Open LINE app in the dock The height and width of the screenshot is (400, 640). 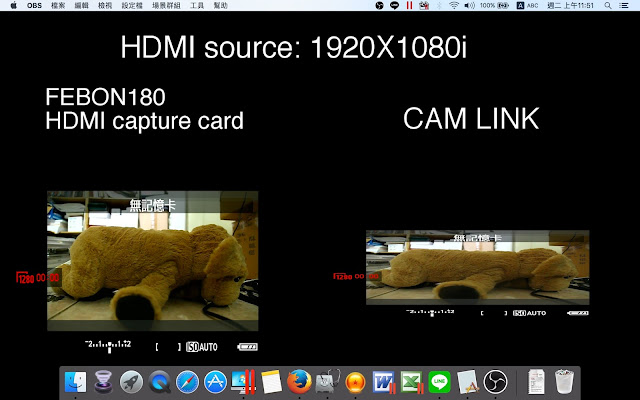point(440,382)
